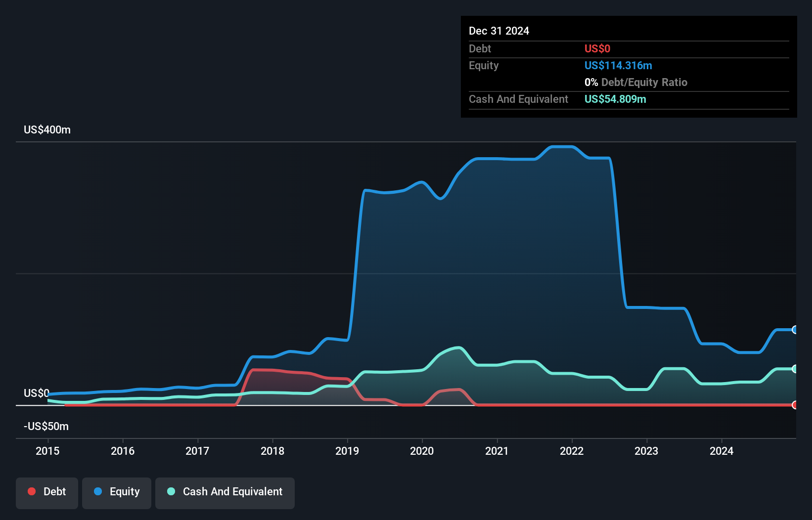
Task: Click the 2018 x-axis label
Action: 272,451
